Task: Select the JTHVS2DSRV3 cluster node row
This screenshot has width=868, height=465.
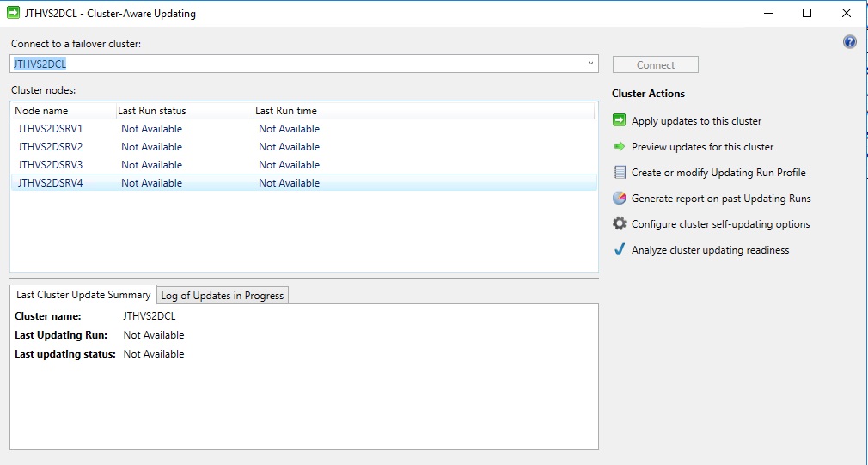Action: [x=304, y=164]
